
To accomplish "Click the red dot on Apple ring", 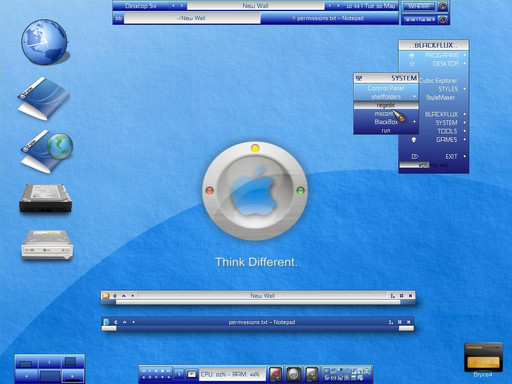I will coord(210,190).
